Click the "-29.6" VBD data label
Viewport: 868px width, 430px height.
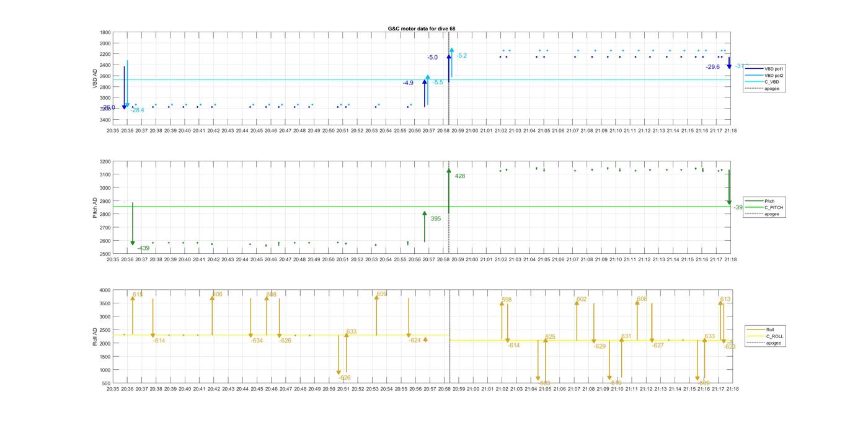713,66
